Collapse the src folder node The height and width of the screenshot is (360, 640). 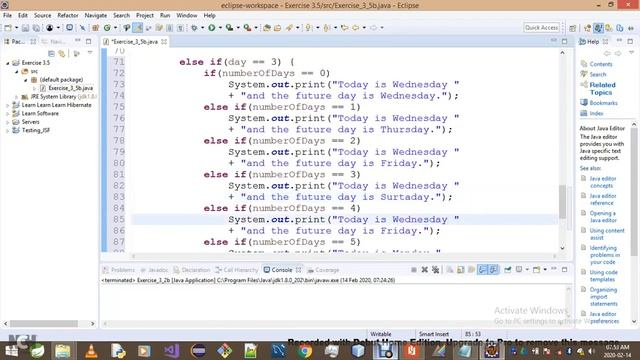17,71
